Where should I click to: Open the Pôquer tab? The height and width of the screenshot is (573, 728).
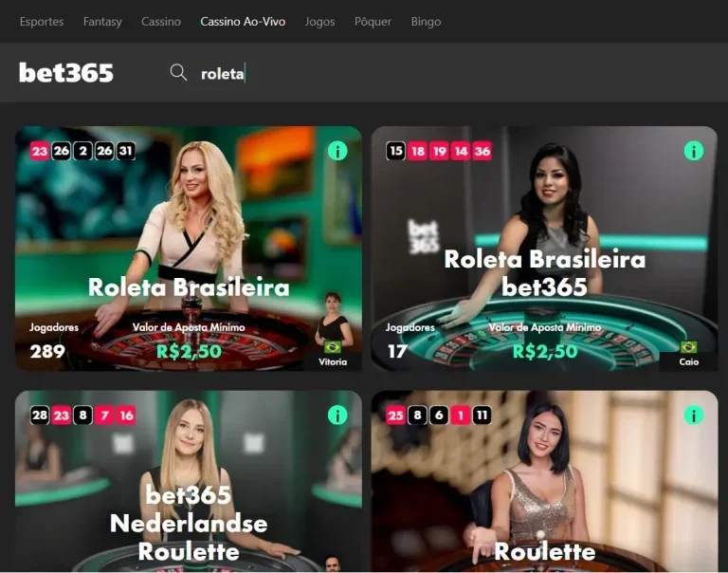pos(373,22)
